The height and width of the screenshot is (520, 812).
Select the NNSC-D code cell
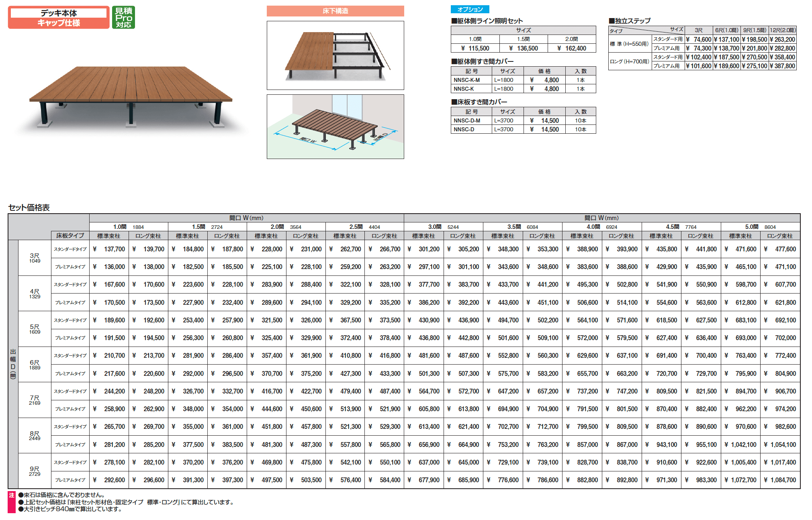pos(471,129)
